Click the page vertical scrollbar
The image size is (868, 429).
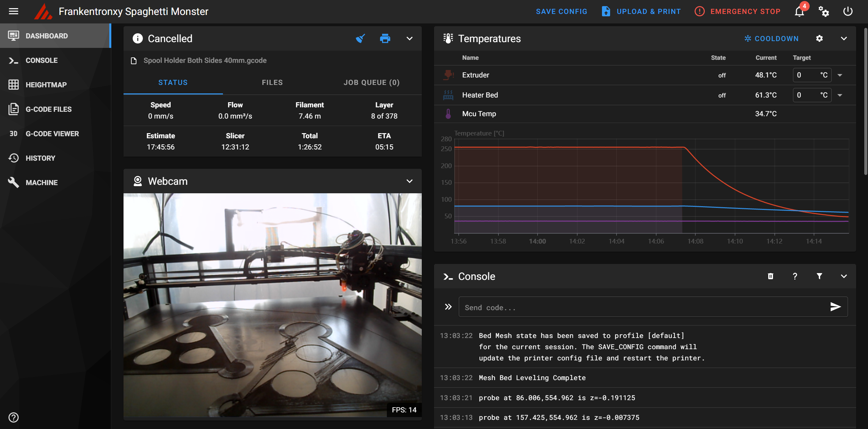866,102
